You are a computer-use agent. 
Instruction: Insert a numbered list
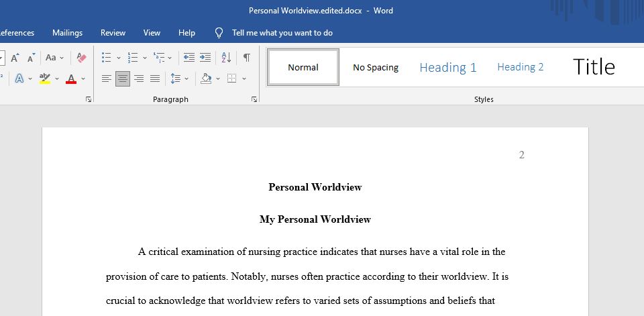tap(132, 58)
